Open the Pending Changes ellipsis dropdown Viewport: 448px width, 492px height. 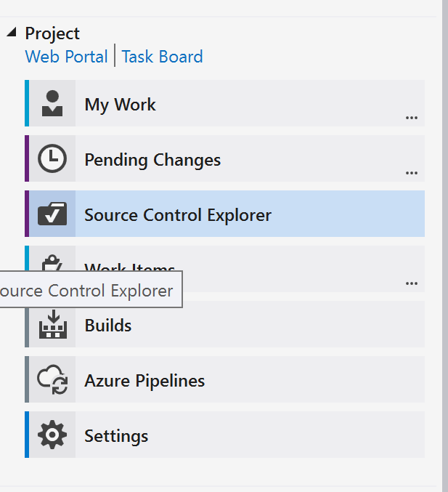pos(412,173)
